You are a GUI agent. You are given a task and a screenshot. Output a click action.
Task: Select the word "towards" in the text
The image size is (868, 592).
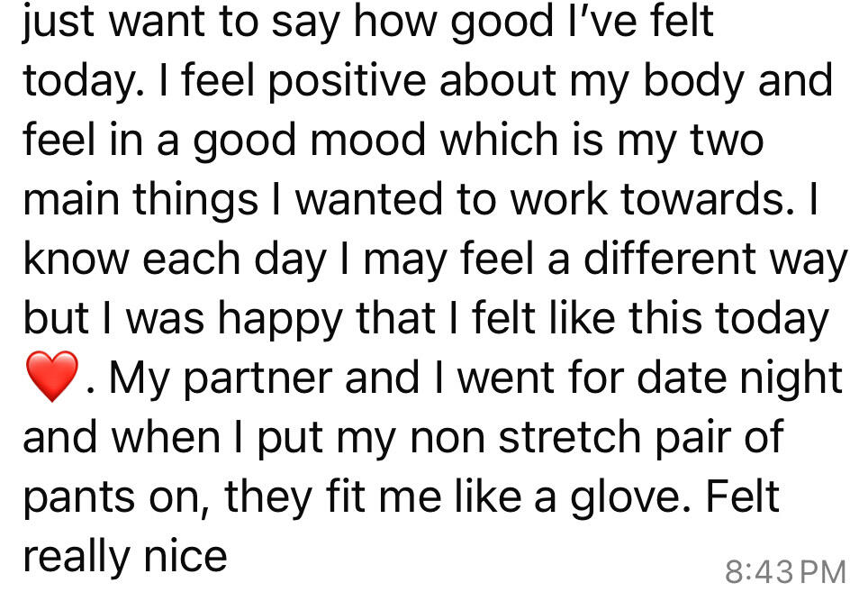[x=702, y=198]
